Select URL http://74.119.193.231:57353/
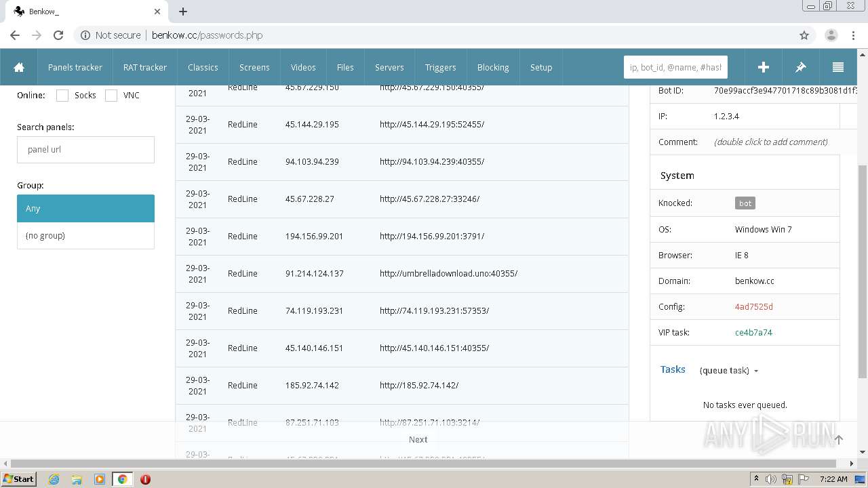This screenshot has width=868, height=488. click(435, 311)
